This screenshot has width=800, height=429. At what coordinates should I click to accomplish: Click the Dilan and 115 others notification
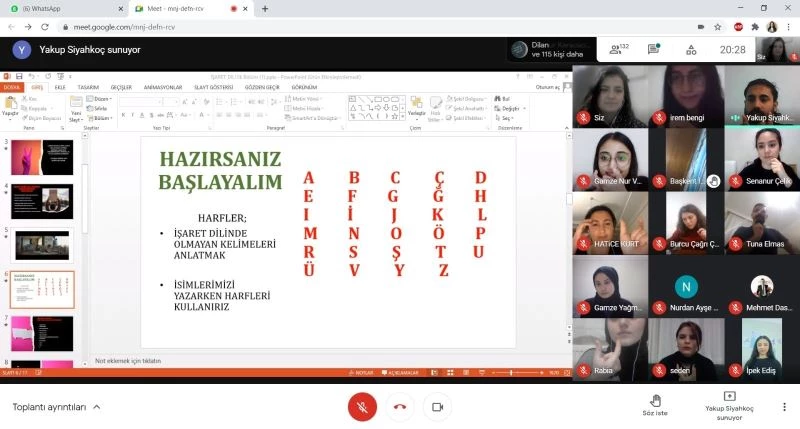coord(548,49)
